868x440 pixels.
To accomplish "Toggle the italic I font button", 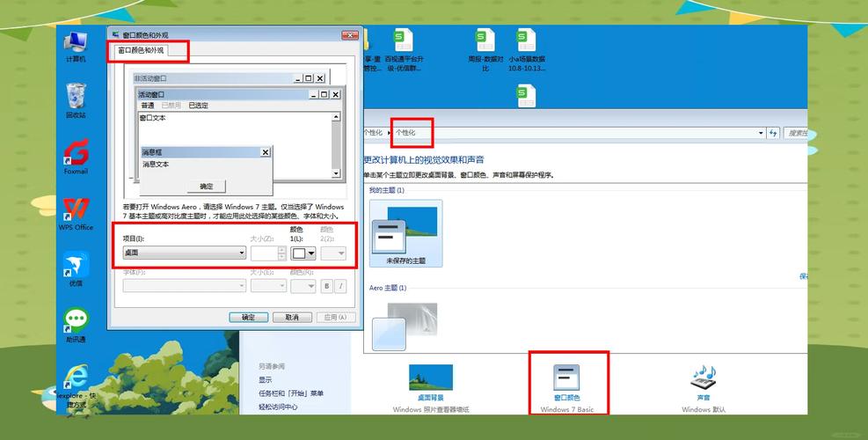I will point(340,286).
